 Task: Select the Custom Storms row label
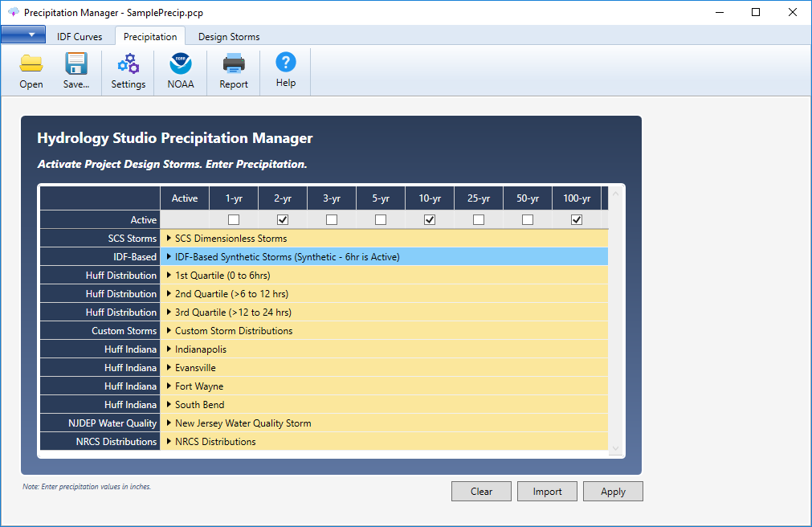coord(100,331)
